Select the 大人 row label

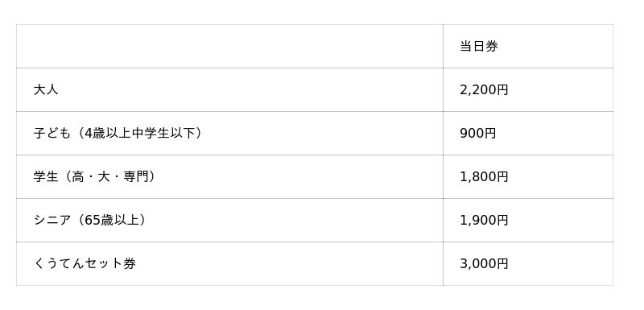(x=46, y=90)
